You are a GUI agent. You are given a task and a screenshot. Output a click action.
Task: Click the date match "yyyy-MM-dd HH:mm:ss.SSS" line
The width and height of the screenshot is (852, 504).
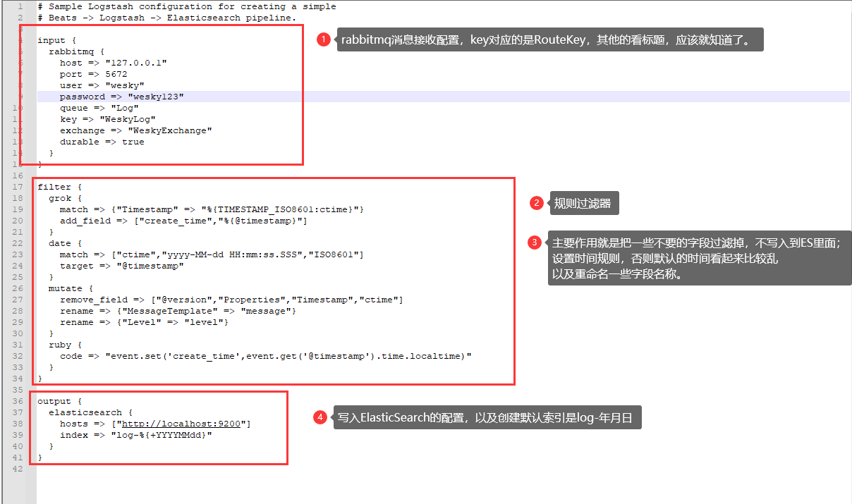(212, 254)
